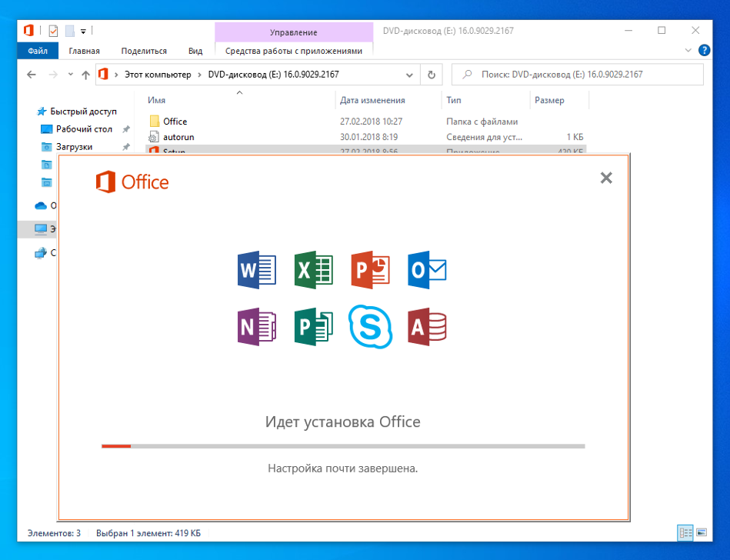
Task: Go back in Explorer navigation
Action: [x=32, y=75]
